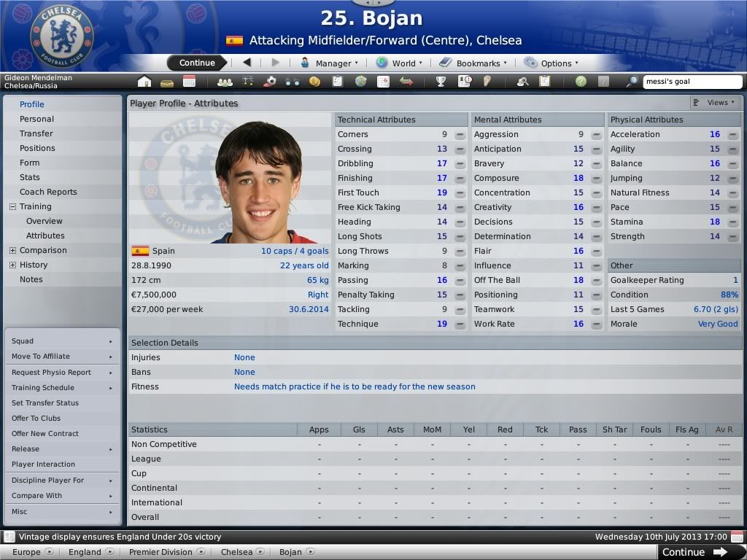Viewport: 747px width, 560px height.
Task: Toggle the minus button next to Dribbling
Action: click(460, 164)
